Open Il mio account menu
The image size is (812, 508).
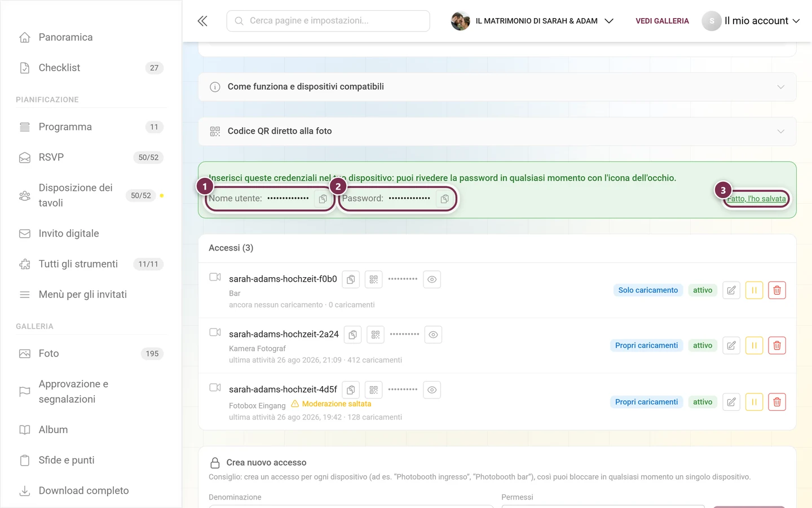coord(751,21)
